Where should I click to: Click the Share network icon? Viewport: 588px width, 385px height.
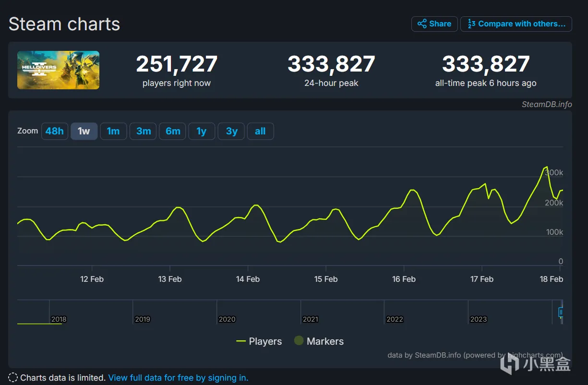(422, 24)
